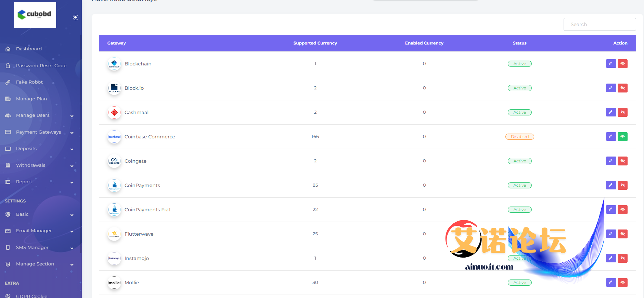The image size is (644, 298).
Task: Click the Fake Robot link icon
Action: click(x=8, y=82)
